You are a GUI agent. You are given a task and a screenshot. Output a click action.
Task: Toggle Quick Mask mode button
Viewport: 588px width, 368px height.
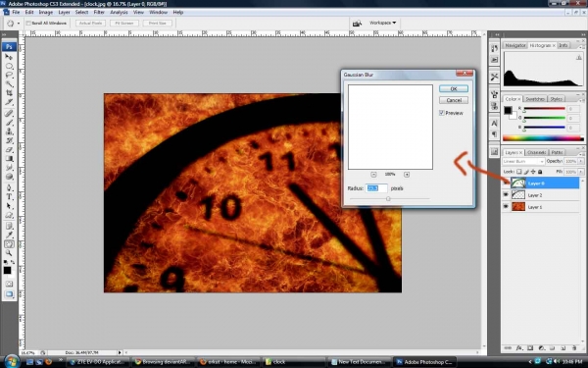9,284
